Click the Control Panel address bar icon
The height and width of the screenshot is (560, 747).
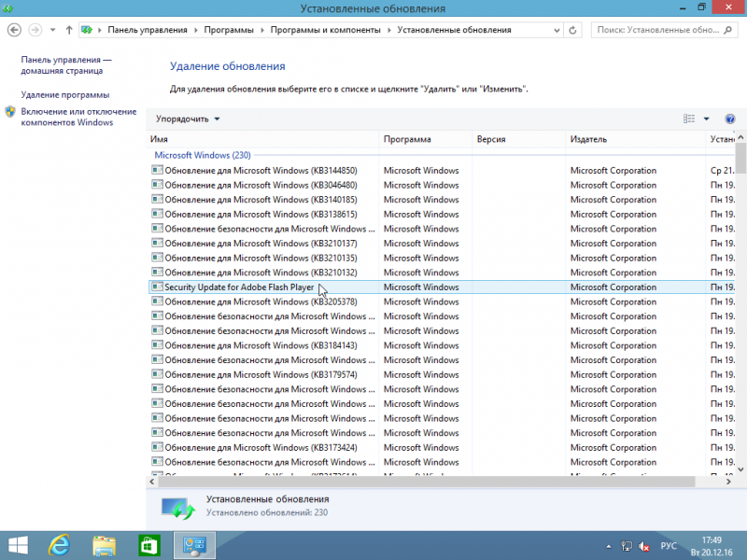[x=87, y=30]
